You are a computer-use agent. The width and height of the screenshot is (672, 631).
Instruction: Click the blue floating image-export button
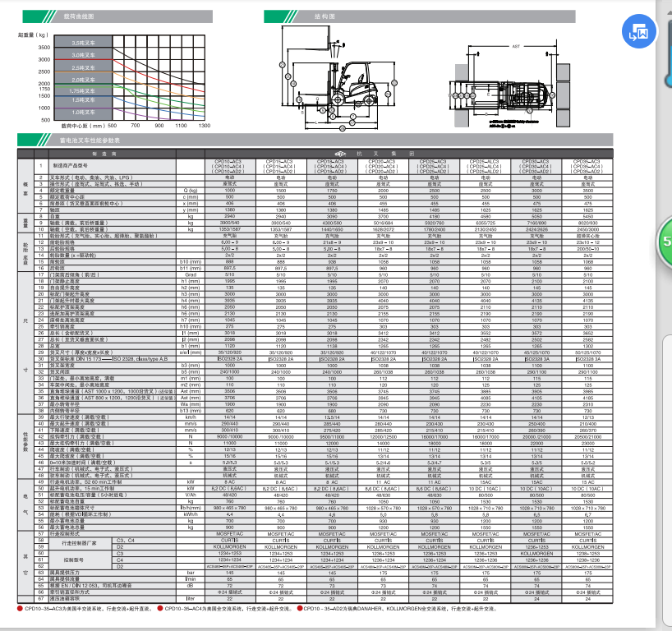pyautogui.click(x=638, y=31)
